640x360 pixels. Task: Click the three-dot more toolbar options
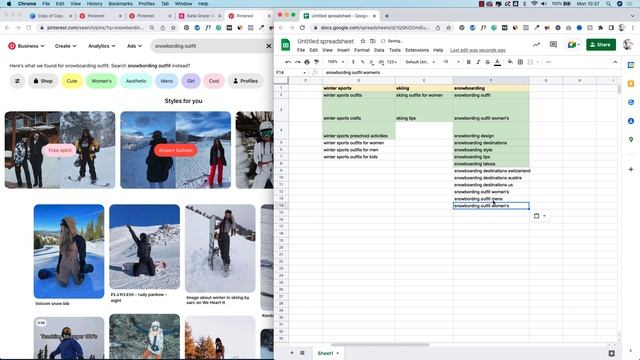[548, 62]
